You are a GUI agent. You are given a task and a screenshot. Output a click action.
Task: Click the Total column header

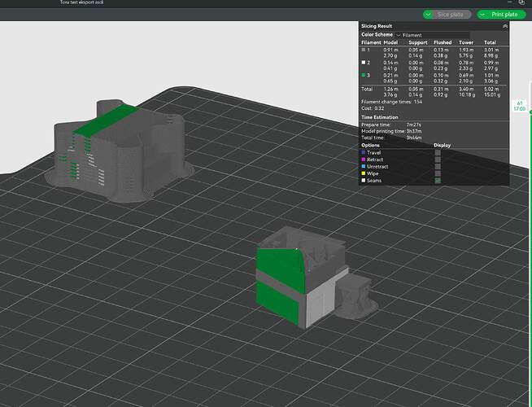click(x=491, y=42)
